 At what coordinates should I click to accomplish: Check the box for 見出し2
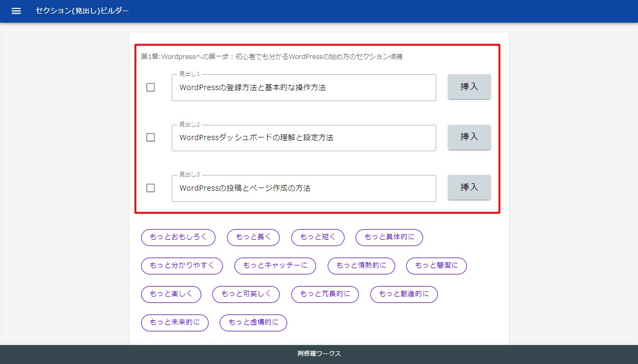[151, 137]
